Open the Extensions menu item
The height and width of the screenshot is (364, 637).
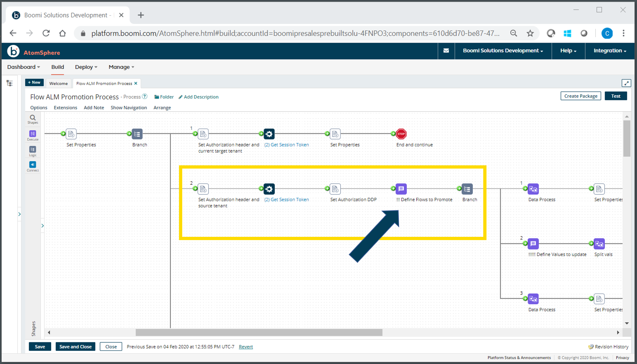click(x=65, y=108)
